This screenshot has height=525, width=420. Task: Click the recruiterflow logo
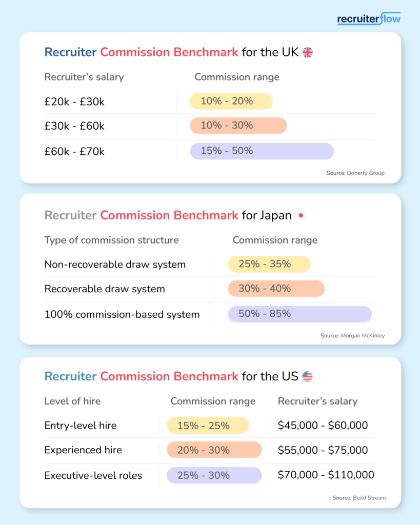coord(369,19)
